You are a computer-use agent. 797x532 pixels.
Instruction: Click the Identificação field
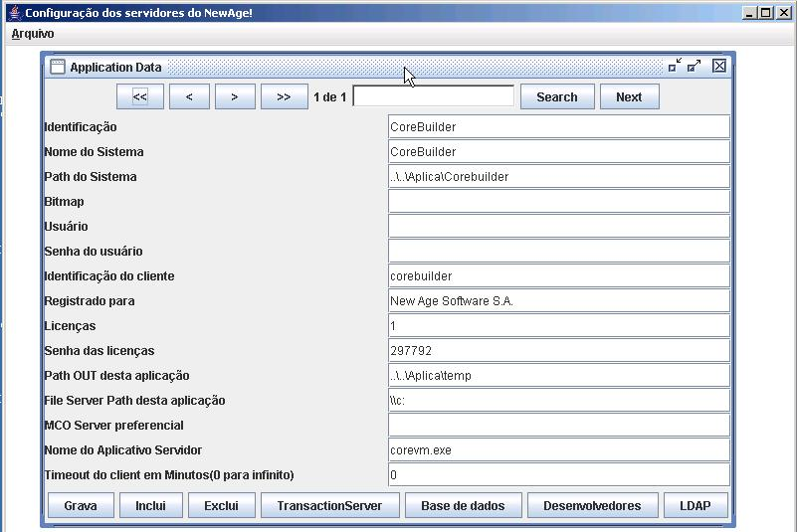click(559, 127)
